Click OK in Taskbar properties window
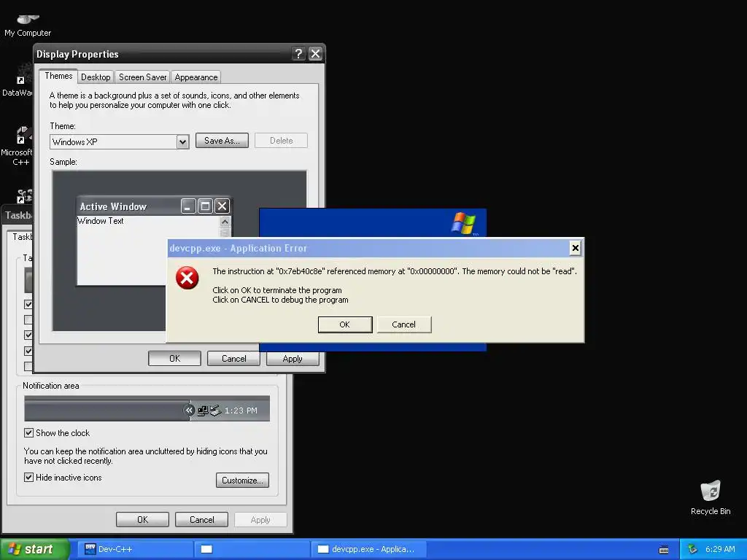 pyautogui.click(x=142, y=519)
